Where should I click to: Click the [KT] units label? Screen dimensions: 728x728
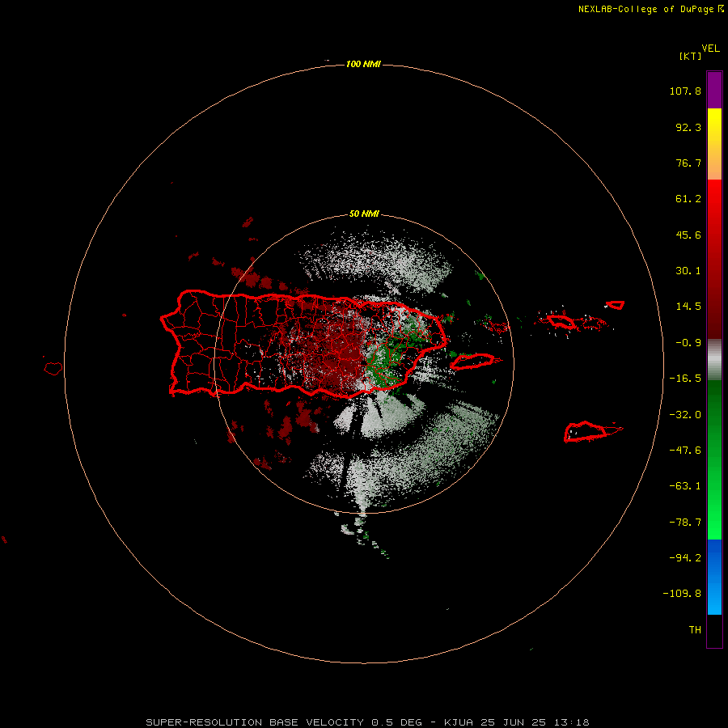click(690, 56)
